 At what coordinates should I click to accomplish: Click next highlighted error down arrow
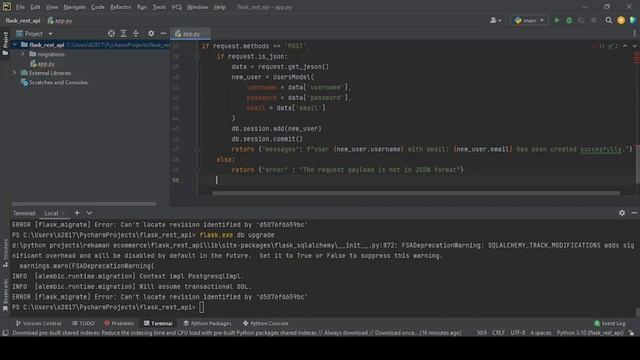[634, 46]
